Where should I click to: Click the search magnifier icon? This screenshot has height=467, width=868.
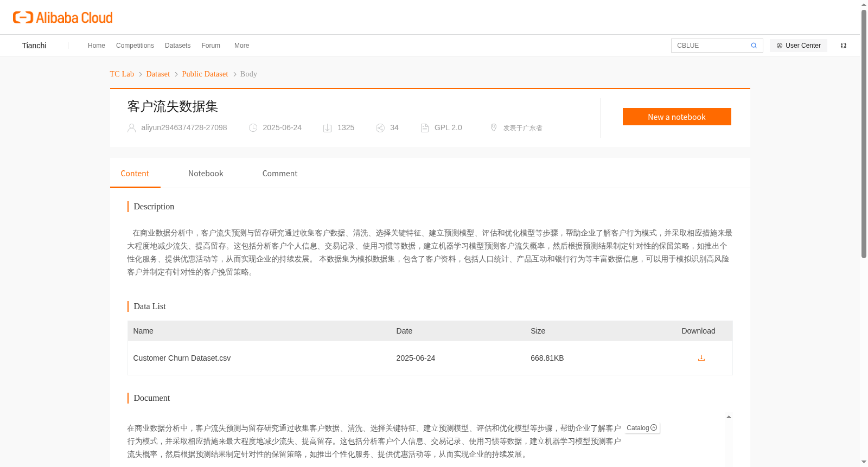(x=754, y=46)
